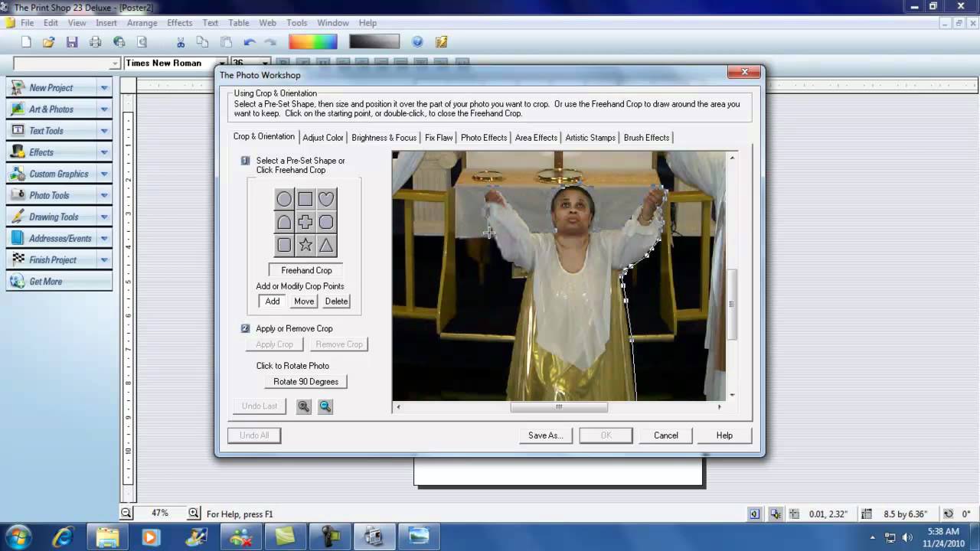This screenshot has height=551, width=980.
Task: Click the Help button in Photo Workshop
Action: pyautogui.click(x=724, y=435)
